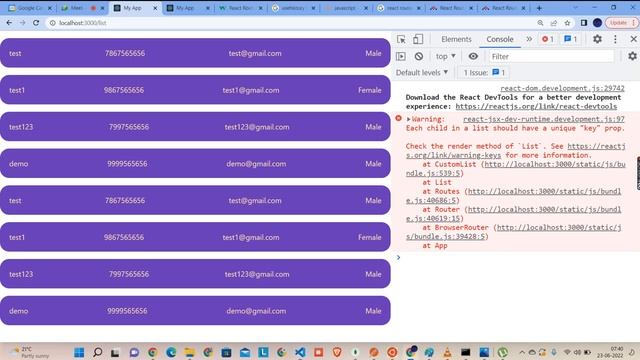Viewport: 640px width, 360px height.
Task: Open the DevTools settings gear
Action: [597, 39]
